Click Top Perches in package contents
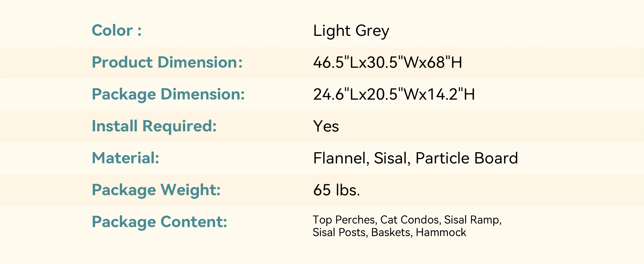 (x=344, y=220)
